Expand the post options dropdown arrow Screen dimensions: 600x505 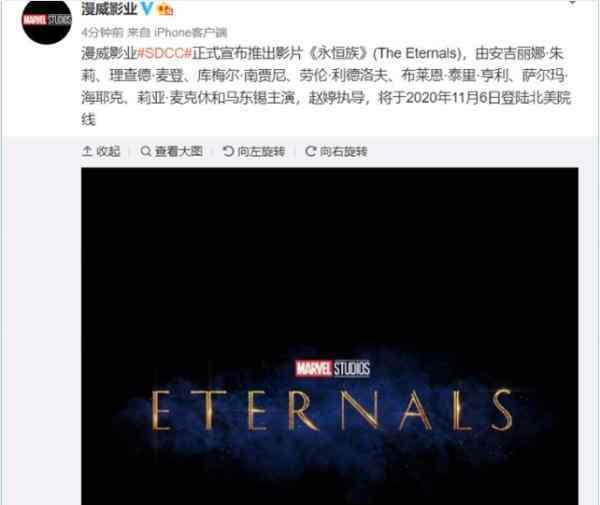[572, 3]
